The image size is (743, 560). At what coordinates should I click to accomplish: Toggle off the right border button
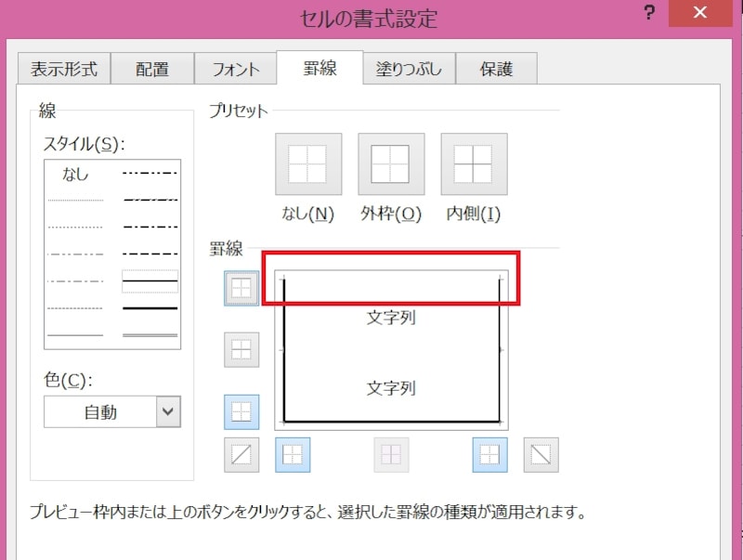coord(489,455)
